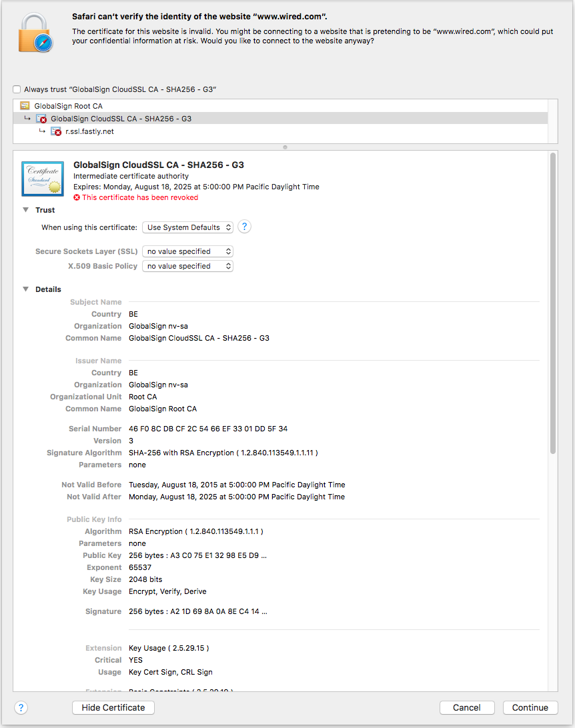Click the red revoked status icon
This screenshot has width=575, height=728.
click(77, 197)
